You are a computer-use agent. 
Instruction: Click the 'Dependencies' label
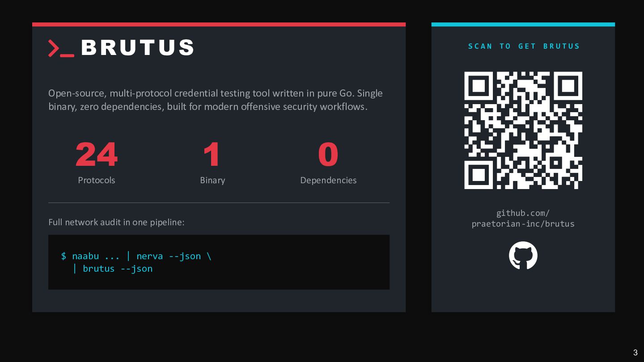point(328,180)
